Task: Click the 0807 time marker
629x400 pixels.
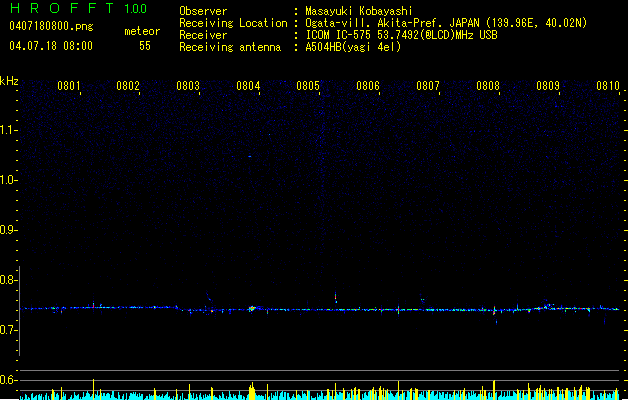Action: coord(428,85)
